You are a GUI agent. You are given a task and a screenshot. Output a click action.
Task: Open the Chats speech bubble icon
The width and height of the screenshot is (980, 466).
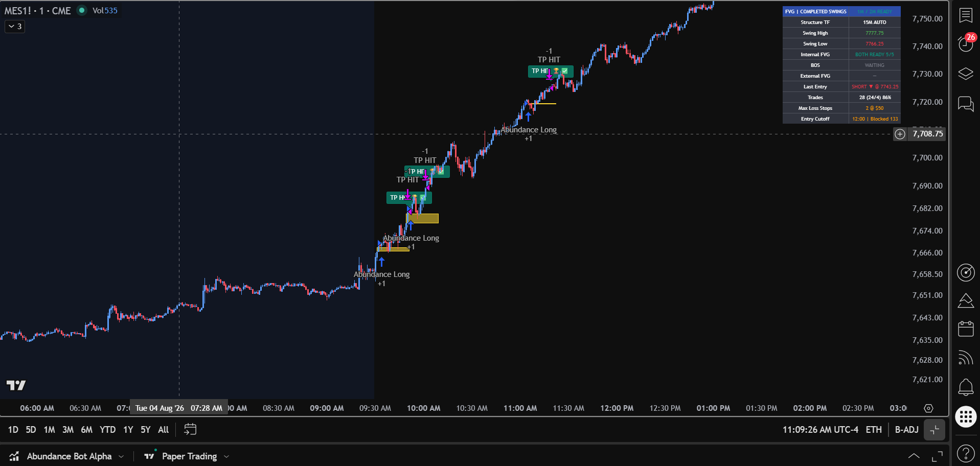click(x=966, y=104)
